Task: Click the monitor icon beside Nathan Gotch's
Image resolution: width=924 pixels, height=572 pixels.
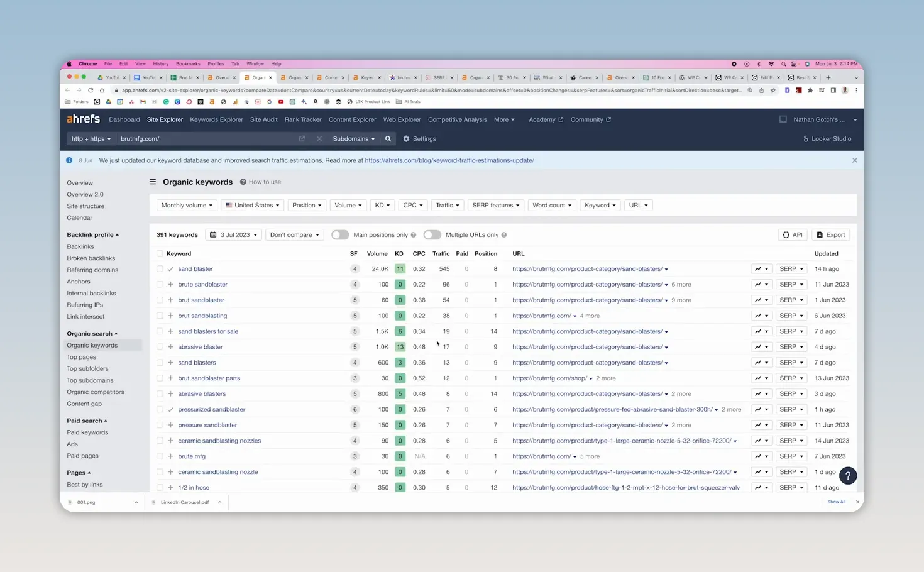Action: pyautogui.click(x=783, y=119)
